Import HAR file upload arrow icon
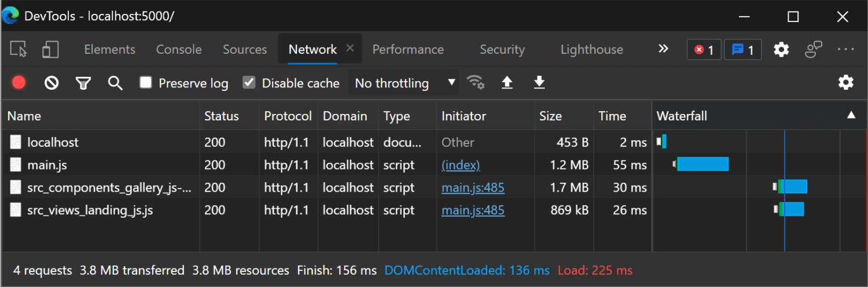The width and height of the screenshot is (868, 287). [507, 83]
